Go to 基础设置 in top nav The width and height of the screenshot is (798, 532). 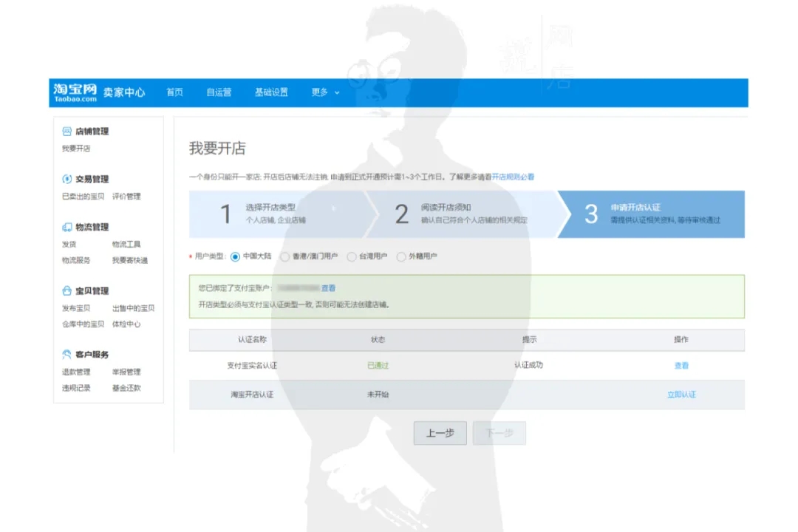[x=271, y=92]
